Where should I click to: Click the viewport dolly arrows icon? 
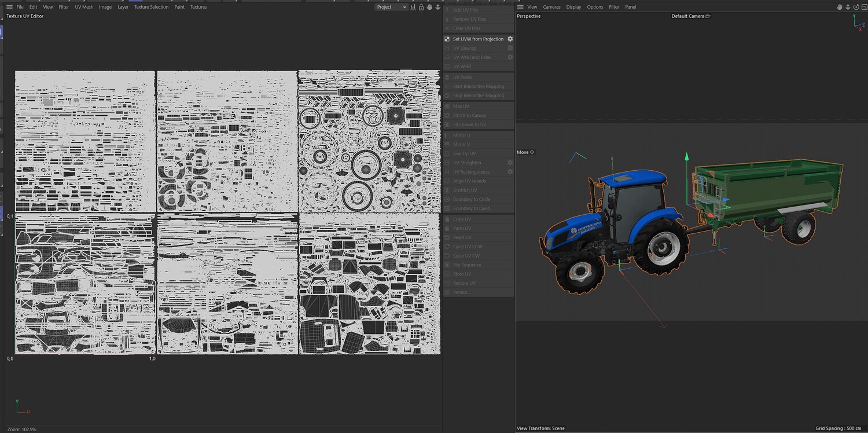pyautogui.click(x=848, y=7)
